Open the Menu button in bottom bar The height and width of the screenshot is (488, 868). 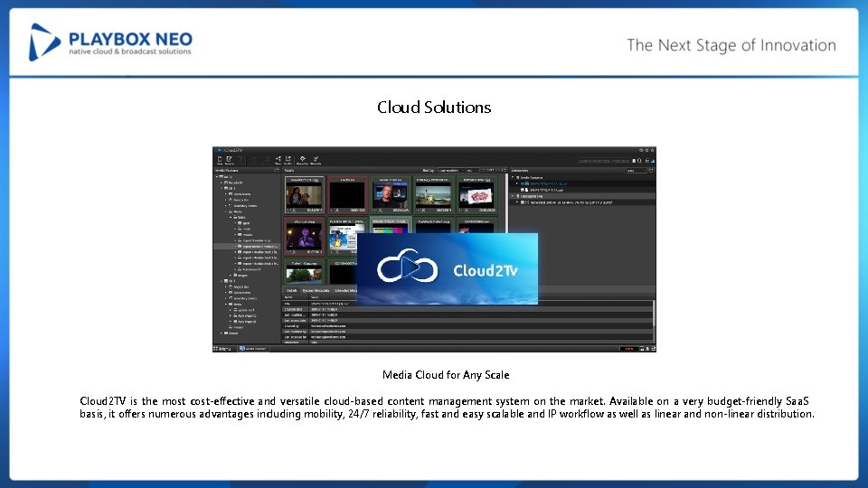click(222, 349)
